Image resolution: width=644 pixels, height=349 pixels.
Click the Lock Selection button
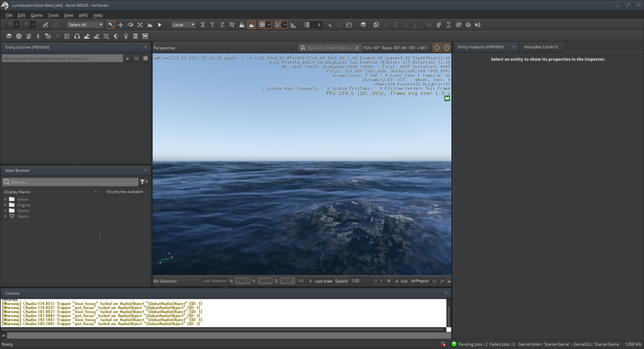[214, 281]
